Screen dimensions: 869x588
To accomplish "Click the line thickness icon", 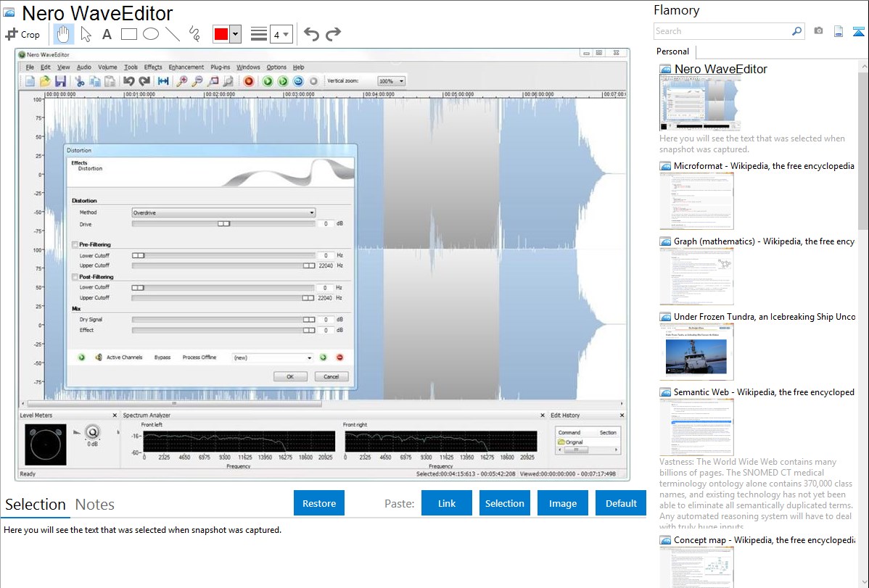I will [x=259, y=34].
